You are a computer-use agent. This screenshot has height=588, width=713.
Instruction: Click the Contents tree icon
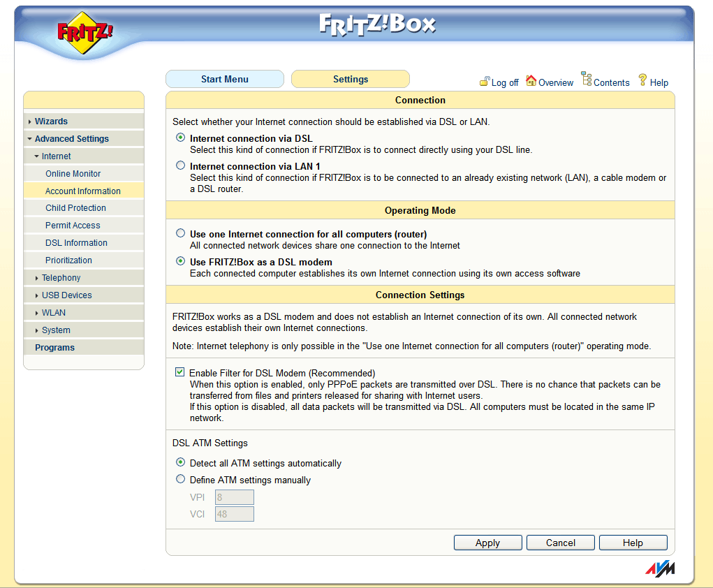coord(587,79)
